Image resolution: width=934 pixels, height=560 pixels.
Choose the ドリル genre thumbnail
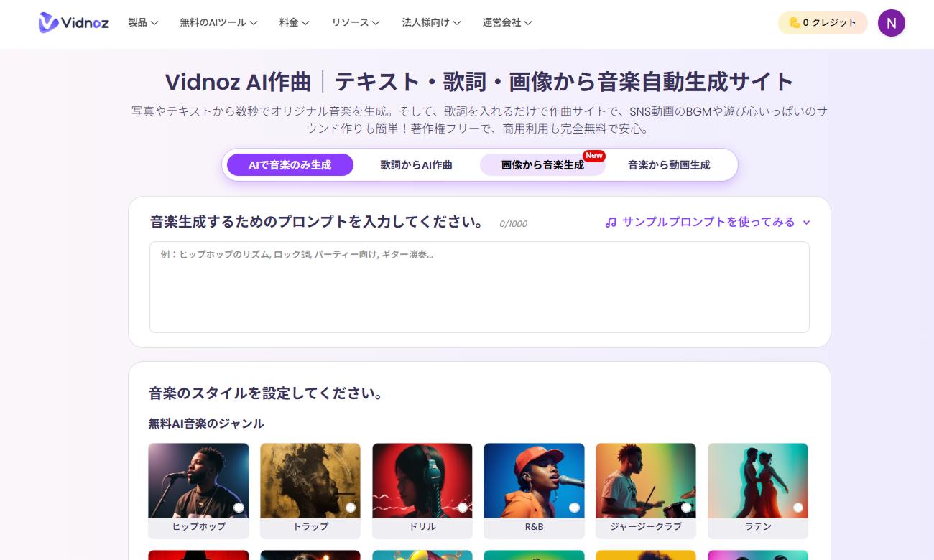[422, 480]
